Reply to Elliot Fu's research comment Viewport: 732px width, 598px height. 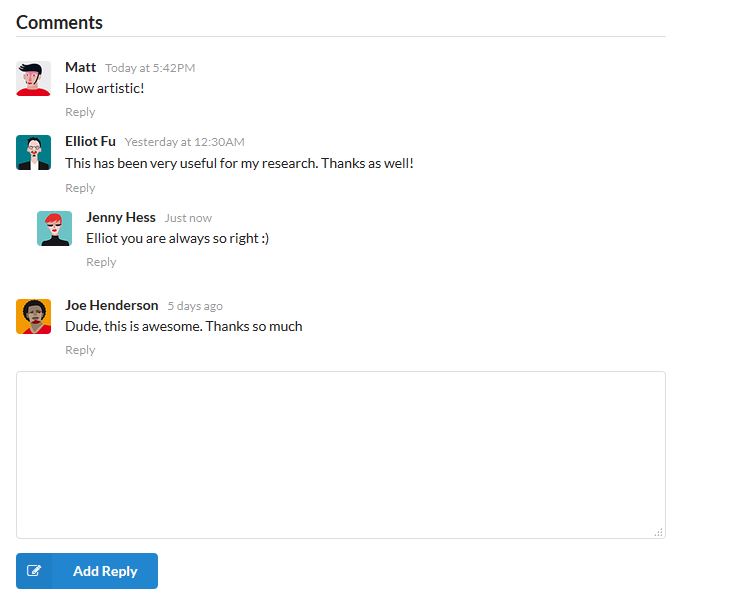point(80,188)
